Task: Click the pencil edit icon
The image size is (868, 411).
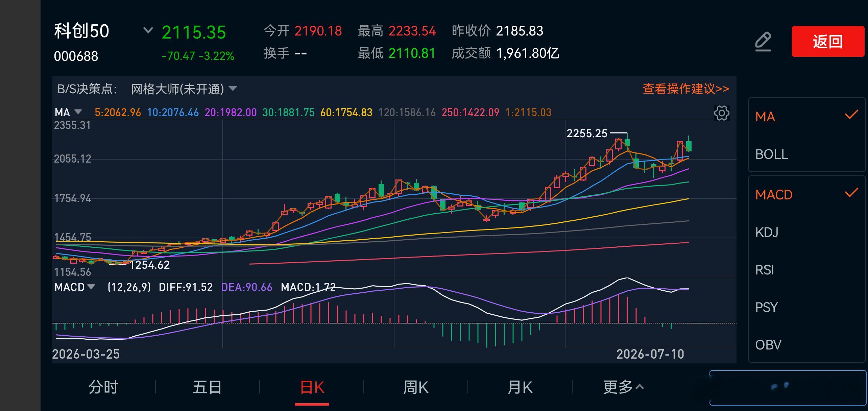Action: (763, 42)
